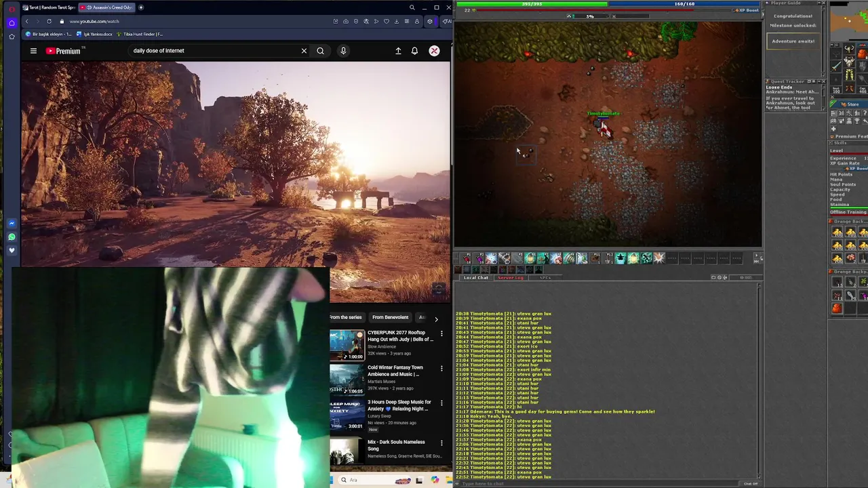The width and height of the screenshot is (868, 488).
Task: Open Messenger in Opera sidebar
Action: 12,224
